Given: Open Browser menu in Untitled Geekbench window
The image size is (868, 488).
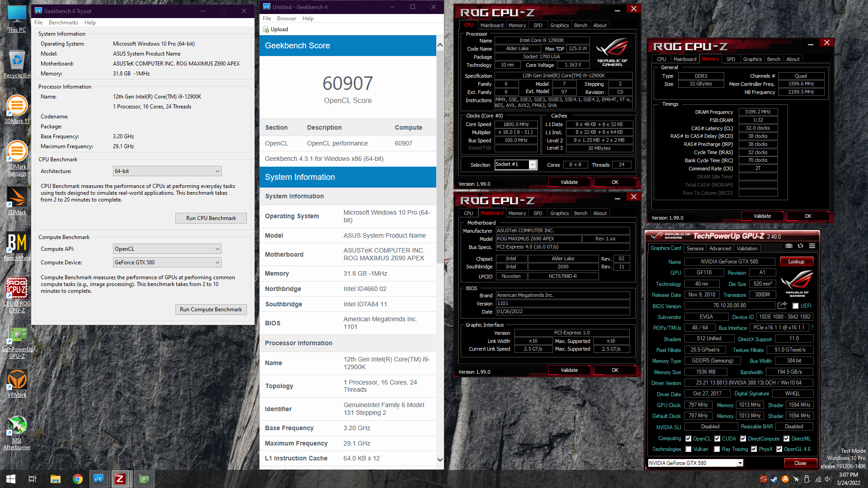Looking at the screenshot, I should tap(287, 19).
